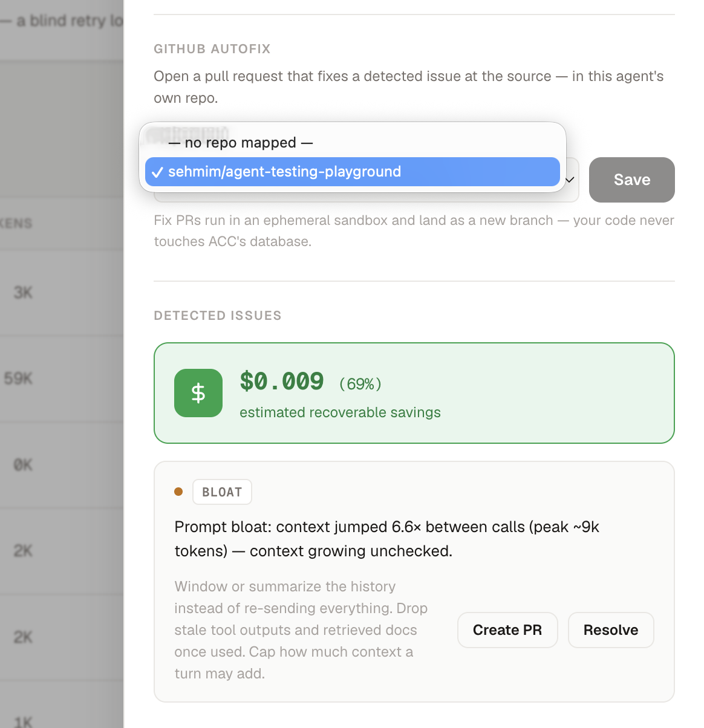Click 'Fix PRs run in an ephemeral sandbox' note
Image resolution: width=704 pixels, height=728 pixels.
pyautogui.click(x=414, y=231)
